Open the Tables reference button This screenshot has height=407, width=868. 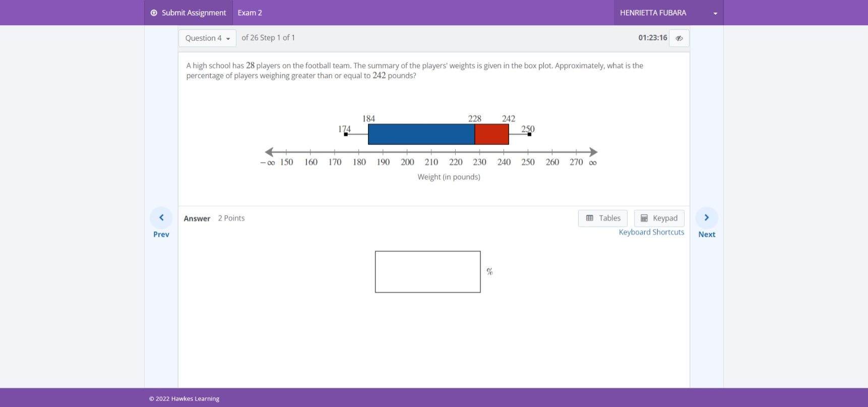click(x=603, y=218)
